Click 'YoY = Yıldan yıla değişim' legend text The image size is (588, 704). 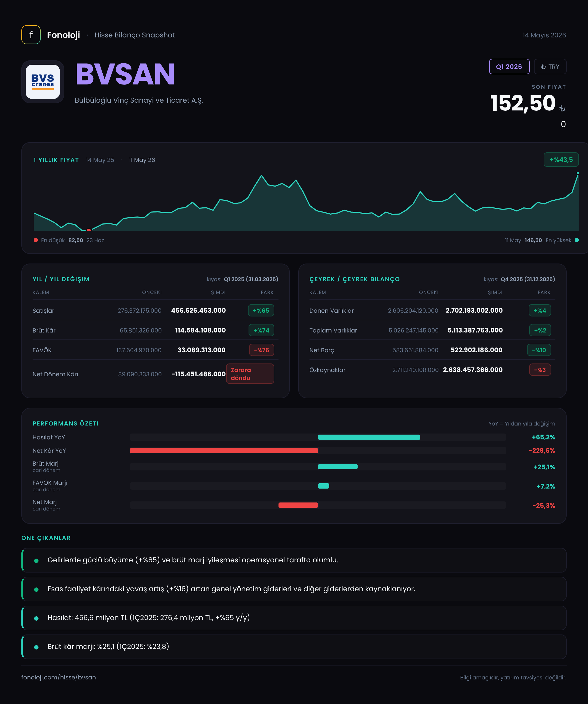[522, 424]
